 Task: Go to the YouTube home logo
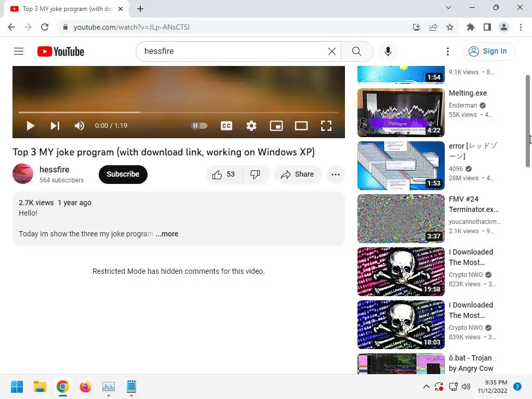[x=61, y=51]
